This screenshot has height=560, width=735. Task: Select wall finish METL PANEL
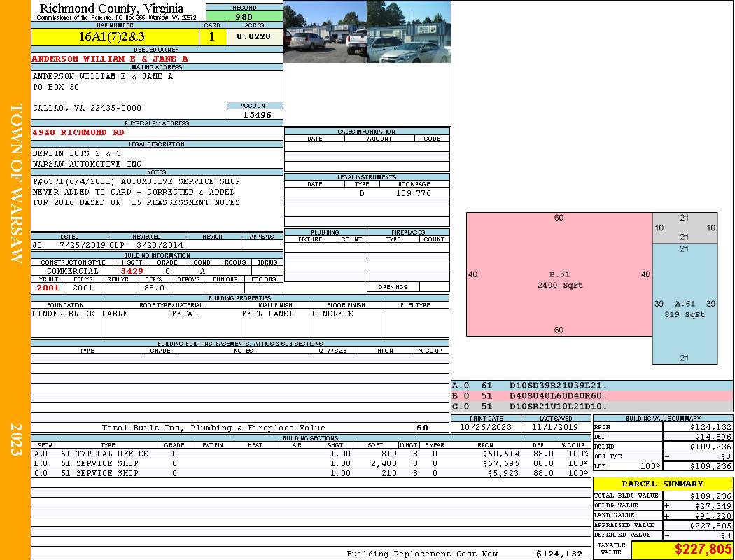[268, 314]
